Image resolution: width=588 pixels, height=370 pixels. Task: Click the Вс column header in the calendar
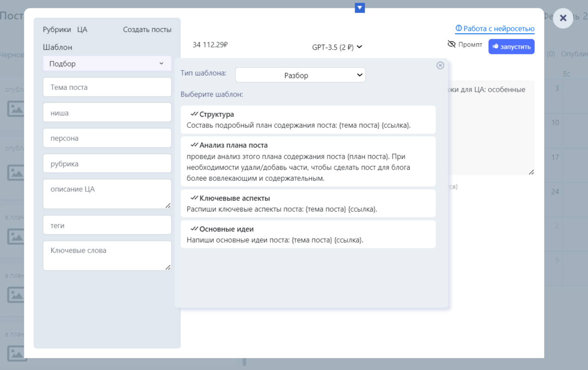pyautogui.click(x=566, y=74)
